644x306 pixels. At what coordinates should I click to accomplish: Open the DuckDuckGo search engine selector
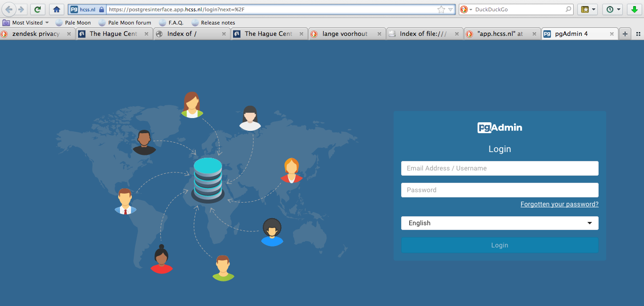466,9
